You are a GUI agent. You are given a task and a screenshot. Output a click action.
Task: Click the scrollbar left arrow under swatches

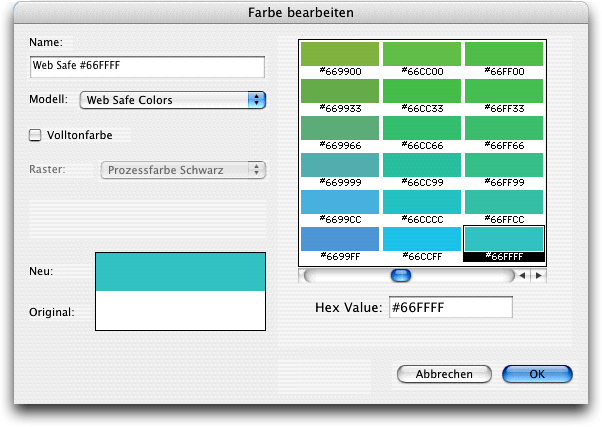[522, 275]
